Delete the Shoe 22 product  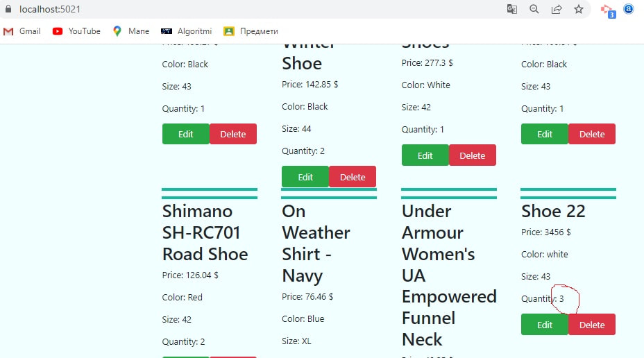coord(592,325)
